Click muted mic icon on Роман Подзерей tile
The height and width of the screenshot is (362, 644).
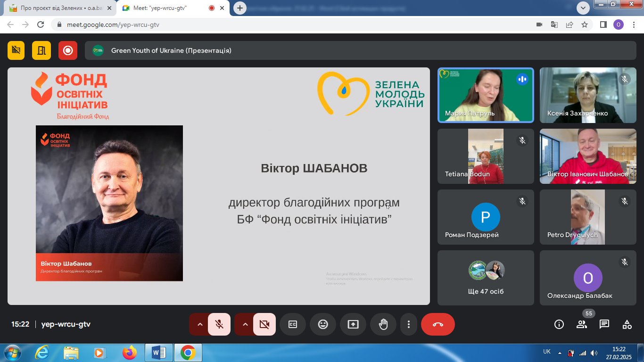522,201
